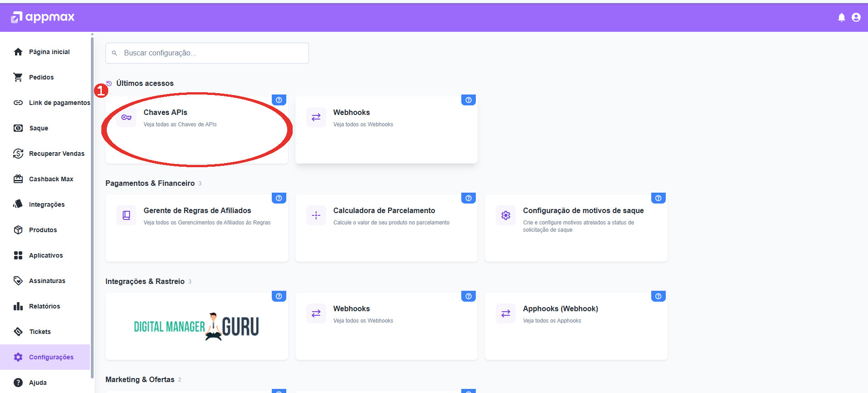Open the Digital Manager Guru card
Image resolution: width=868 pixels, height=393 pixels.
click(197, 326)
